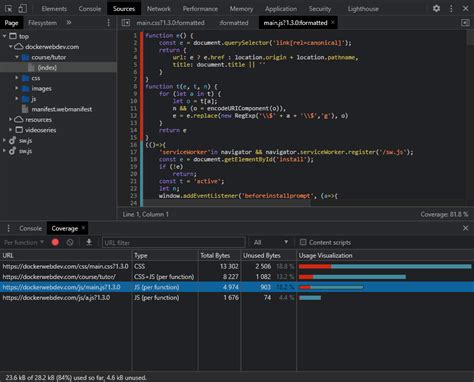
Task: Collapse the course/tutor folder
Action: pyautogui.click(x=17, y=57)
